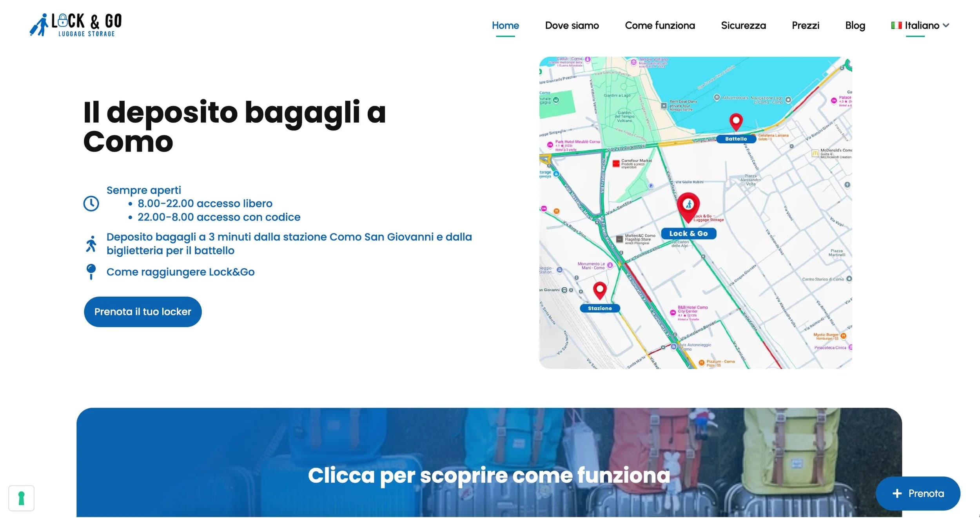Click the red Battello map marker
This screenshot has width=980, height=518.
point(736,121)
